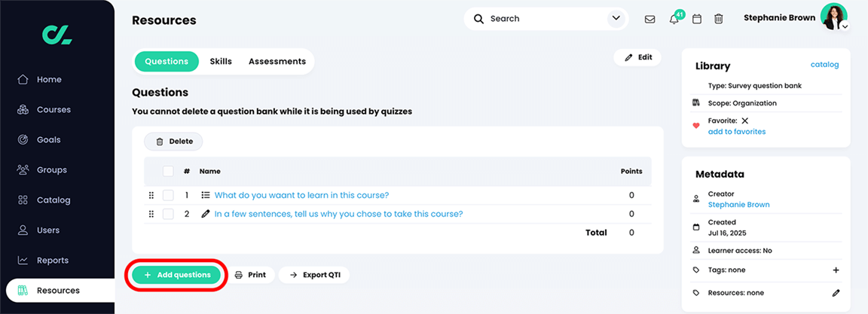868x314 pixels.
Task: Click the 'Learner access: No' text
Action: [740, 251]
